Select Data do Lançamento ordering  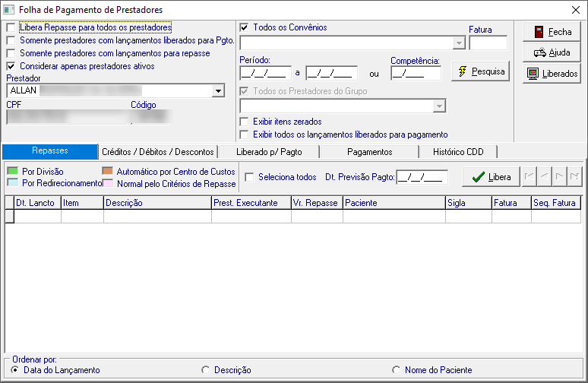click(15, 370)
